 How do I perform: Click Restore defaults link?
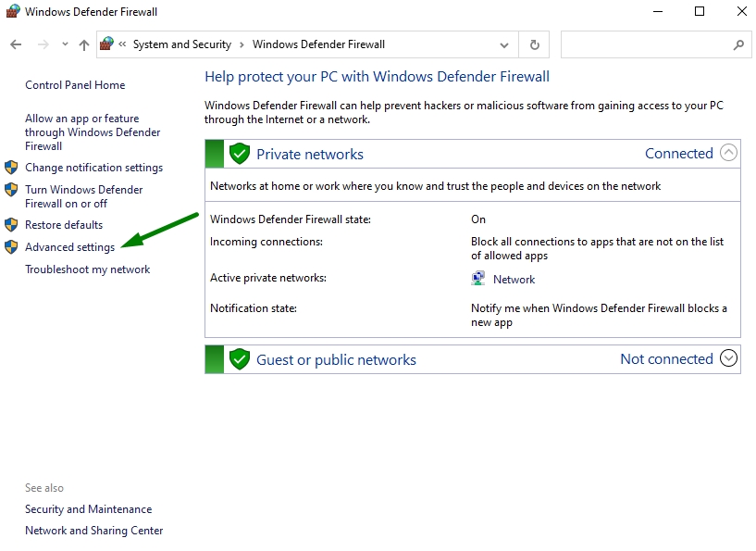click(x=64, y=225)
